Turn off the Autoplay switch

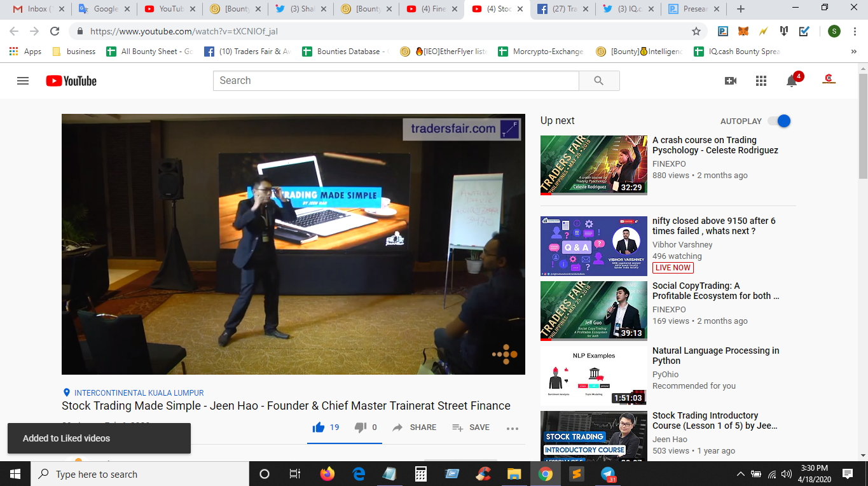779,121
